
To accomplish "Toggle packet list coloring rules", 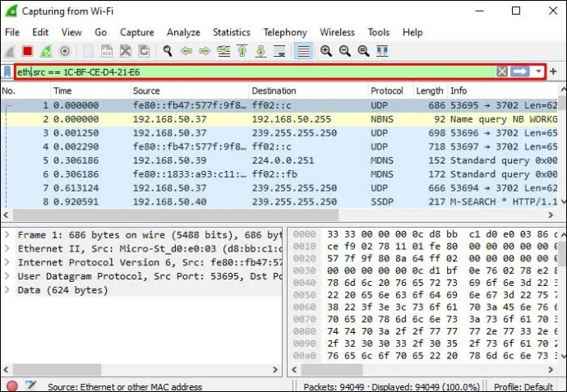I will tap(303, 51).
